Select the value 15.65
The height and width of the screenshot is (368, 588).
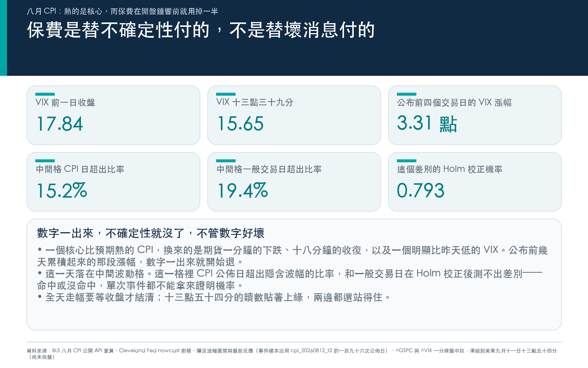[x=240, y=124]
